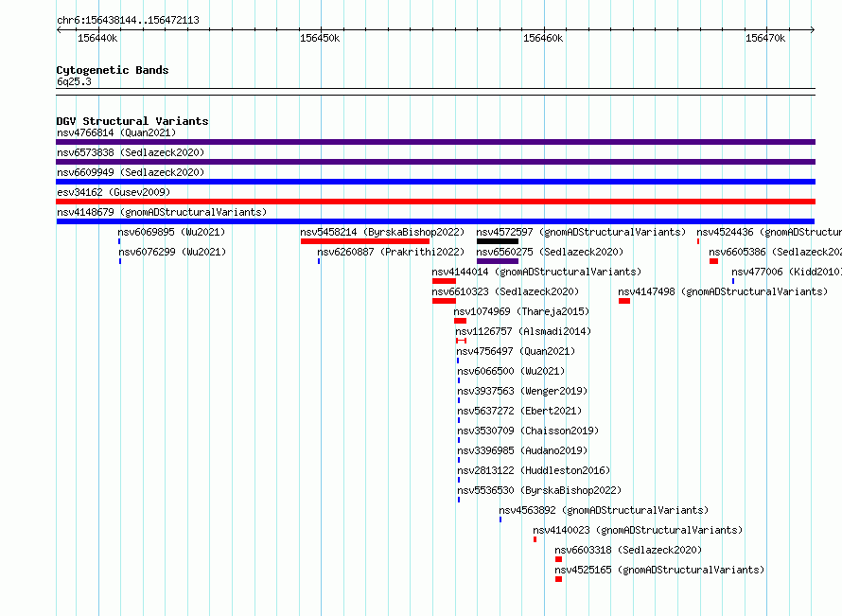Click the black bar under nsv4572597
Screen dimensions: 842x616
click(498, 241)
